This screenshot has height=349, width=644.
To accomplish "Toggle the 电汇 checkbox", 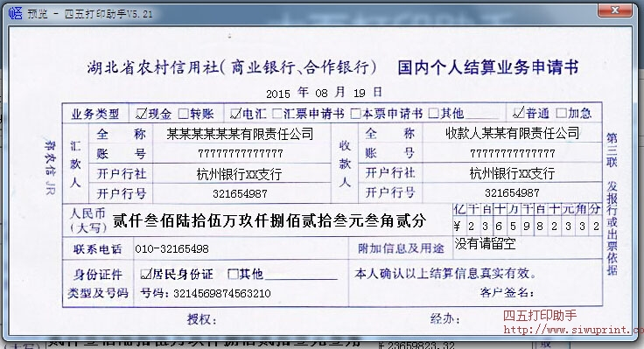I will pyautogui.click(x=235, y=114).
